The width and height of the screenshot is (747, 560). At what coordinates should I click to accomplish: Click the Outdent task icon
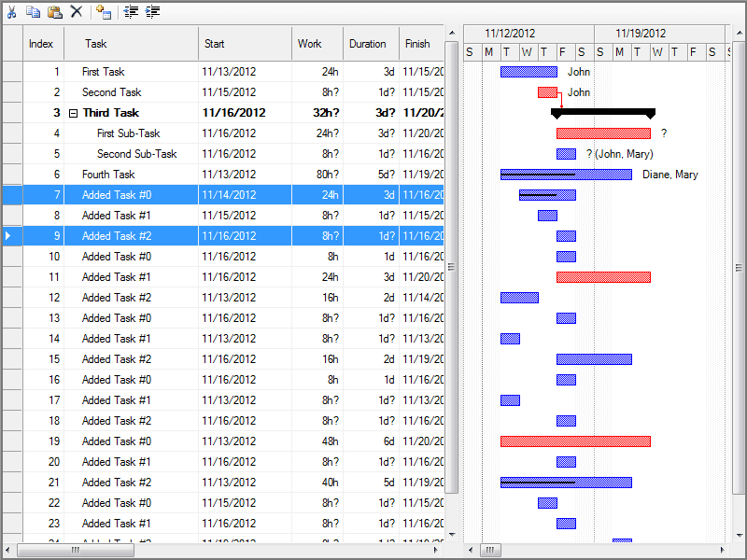[x=131, y=12]
